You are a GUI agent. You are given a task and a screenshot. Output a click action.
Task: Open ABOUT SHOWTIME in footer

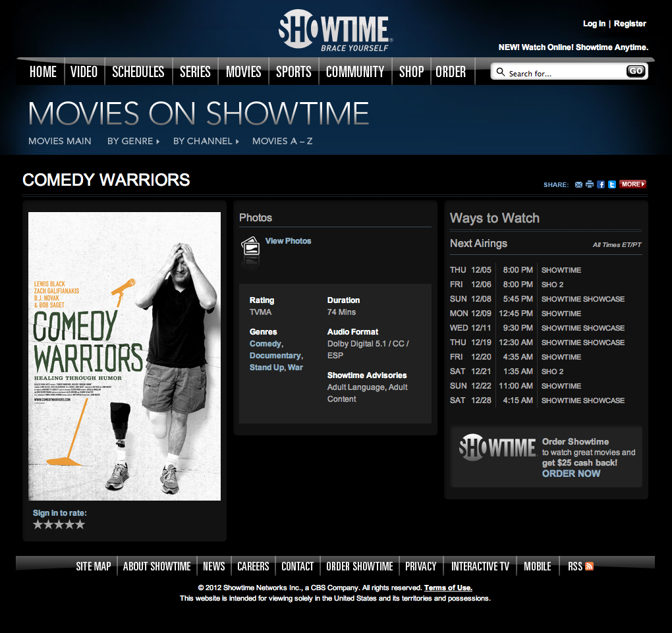coord(157,566)
